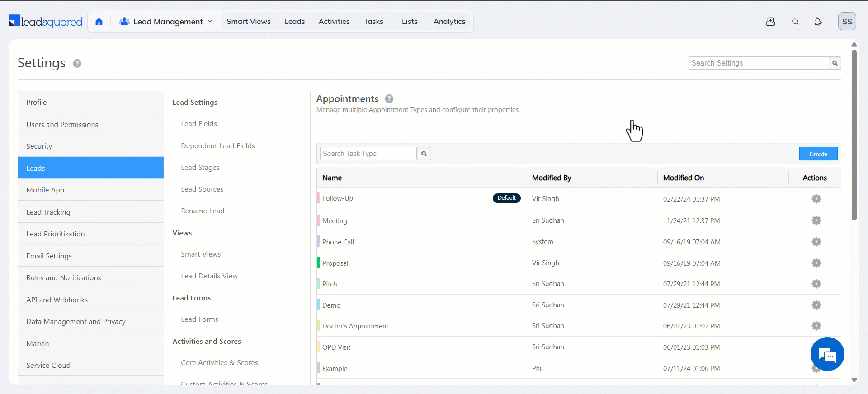The width and height of the screenshot is (868, 394).
Task: Open the chat support bubble
Action: [827, 354]
